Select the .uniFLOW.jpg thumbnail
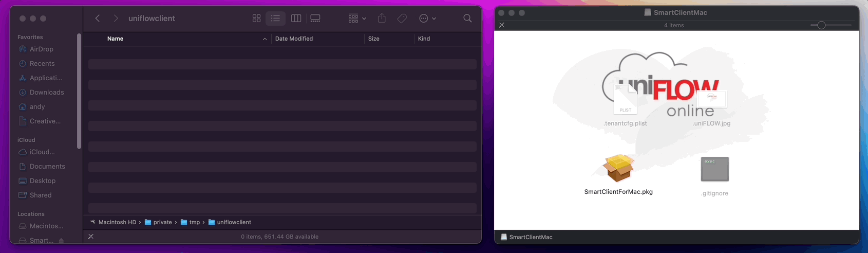 pyautogui.click(x=711, y=98)
